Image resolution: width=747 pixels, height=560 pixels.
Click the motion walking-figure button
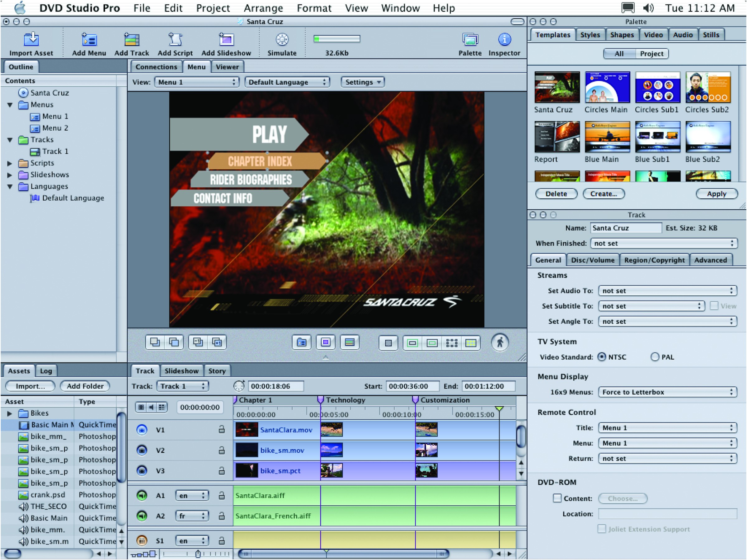tap(500, 343)
